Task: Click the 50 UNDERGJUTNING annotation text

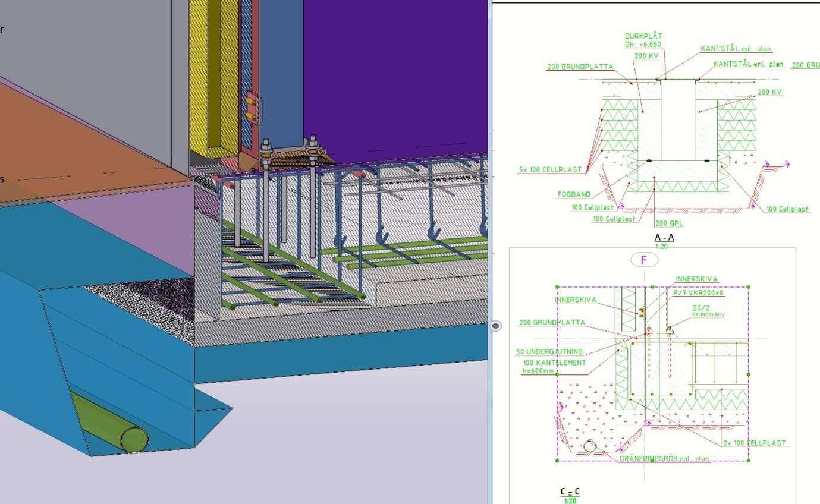Action: [x=549, y=351]
